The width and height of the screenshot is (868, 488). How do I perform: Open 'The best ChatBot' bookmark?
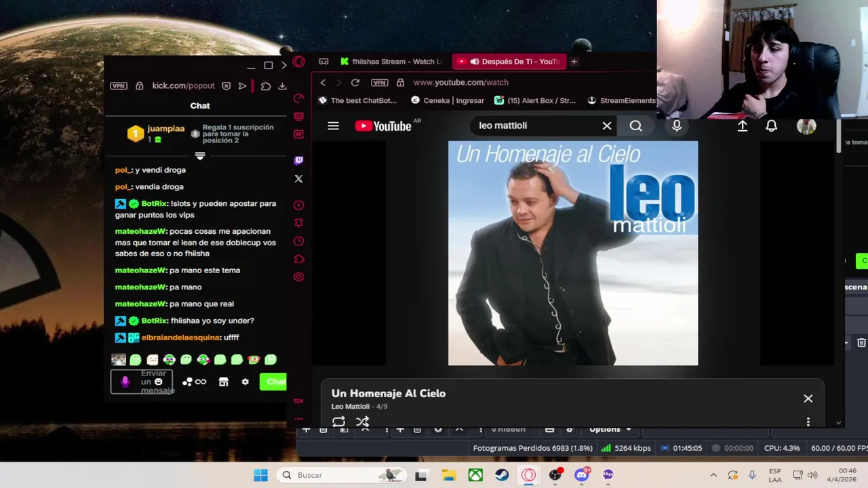(x=358, y=100)
